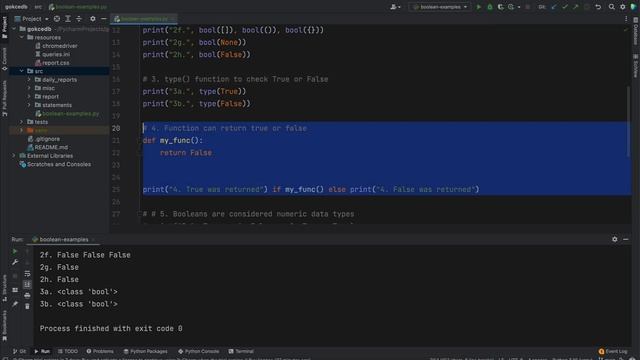Minimize the Run panel
This screenshot has height=360, width=640.
[626, 239]
